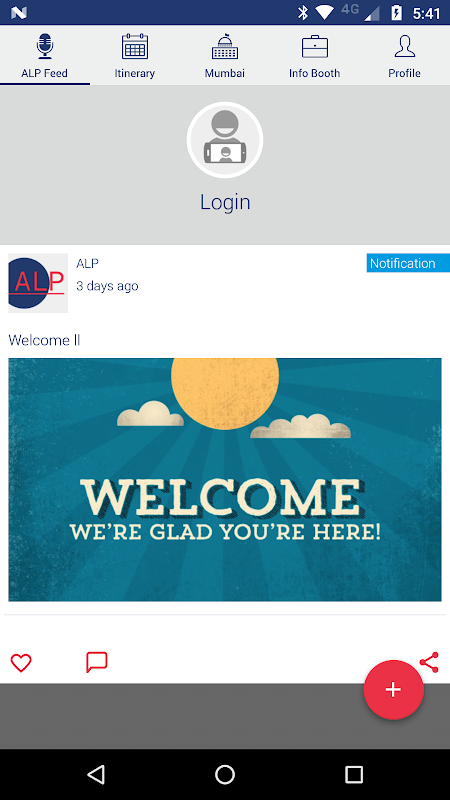Open the ALP logo thumbnail
The width and height of the screenshot is (450, 800).
coord(38,283)
